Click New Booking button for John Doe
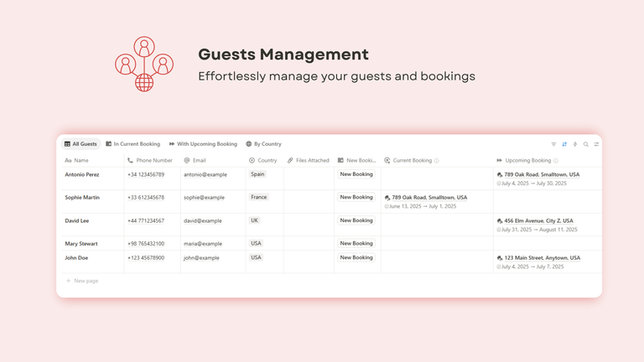Image resolution: width=644 pixels, height=362 pixels. (356, 258)
